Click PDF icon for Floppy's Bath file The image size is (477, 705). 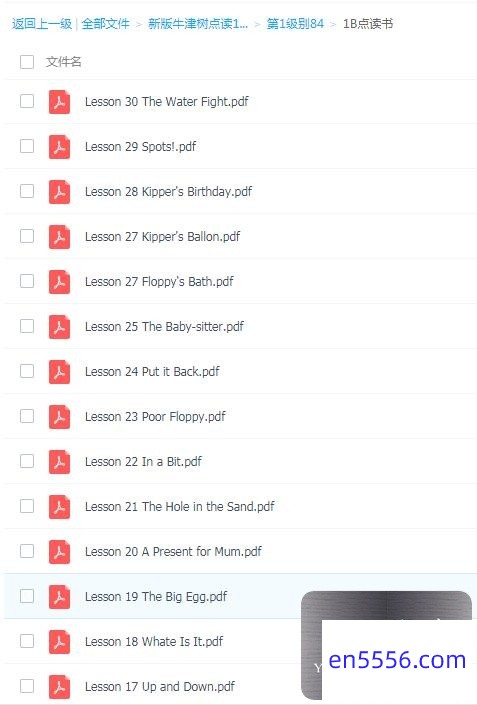click(x=59, y=281)
